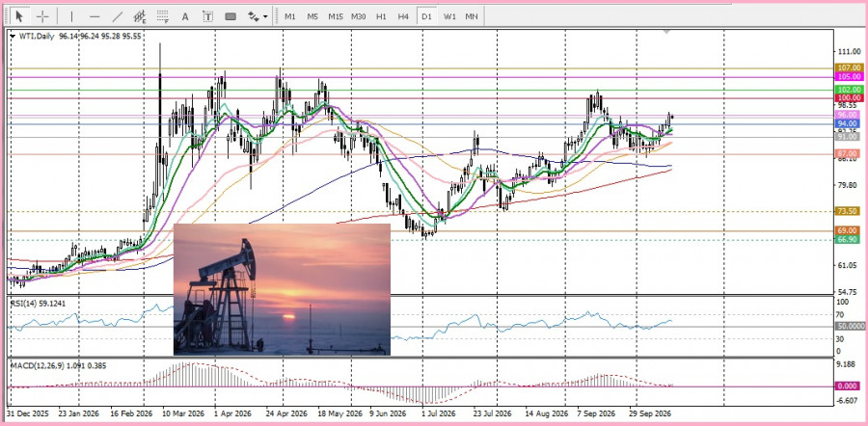The image size is (868, 426).
Task: Click the WTI,Daily chart title text
Action: pos(37,36)
